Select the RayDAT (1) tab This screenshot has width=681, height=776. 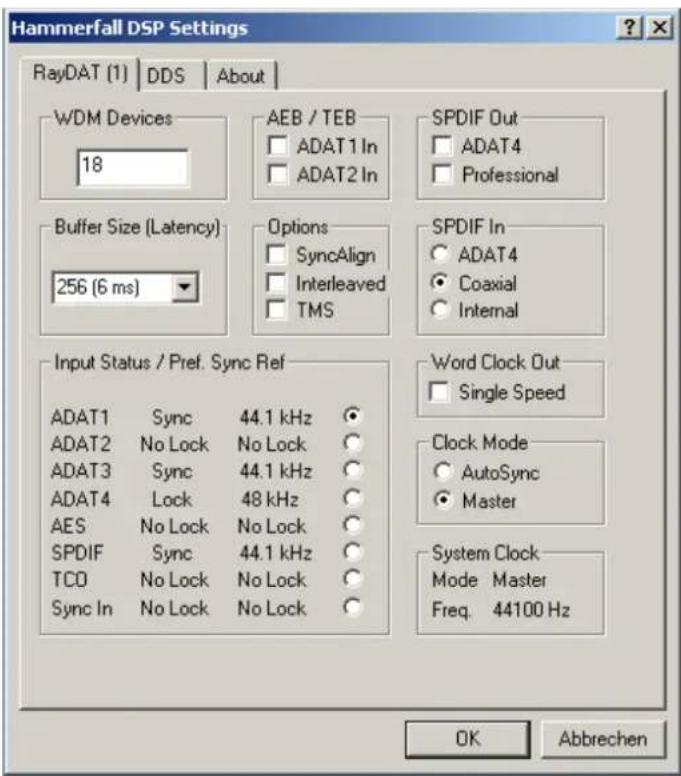pos(80,73)
